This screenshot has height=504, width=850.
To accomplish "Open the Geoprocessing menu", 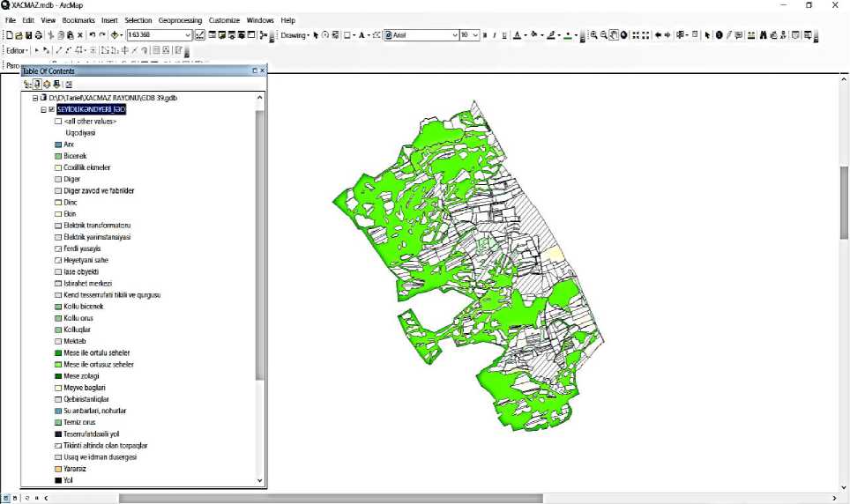I will coord(180,20).
